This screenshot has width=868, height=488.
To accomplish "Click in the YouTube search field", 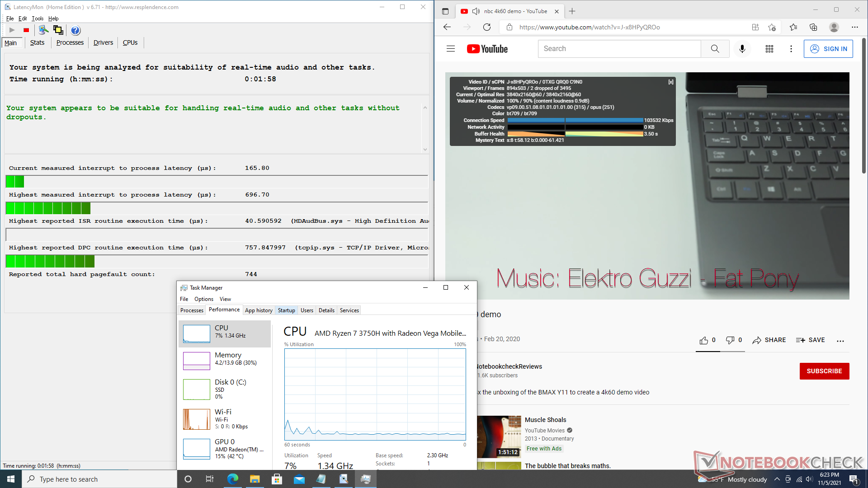I will pyautogui.click(x=619, y=49).
